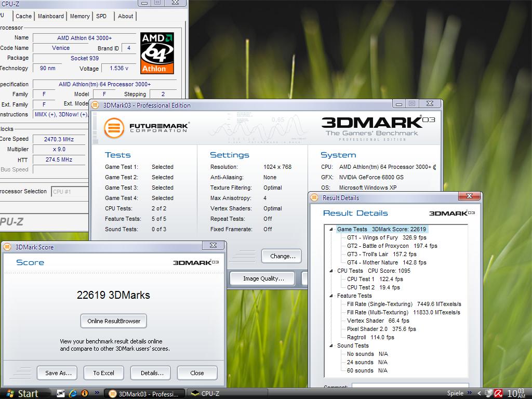532x399 pixels.
Task: Select Ragtroll 114.0 fps row
Action: [370, 337]
